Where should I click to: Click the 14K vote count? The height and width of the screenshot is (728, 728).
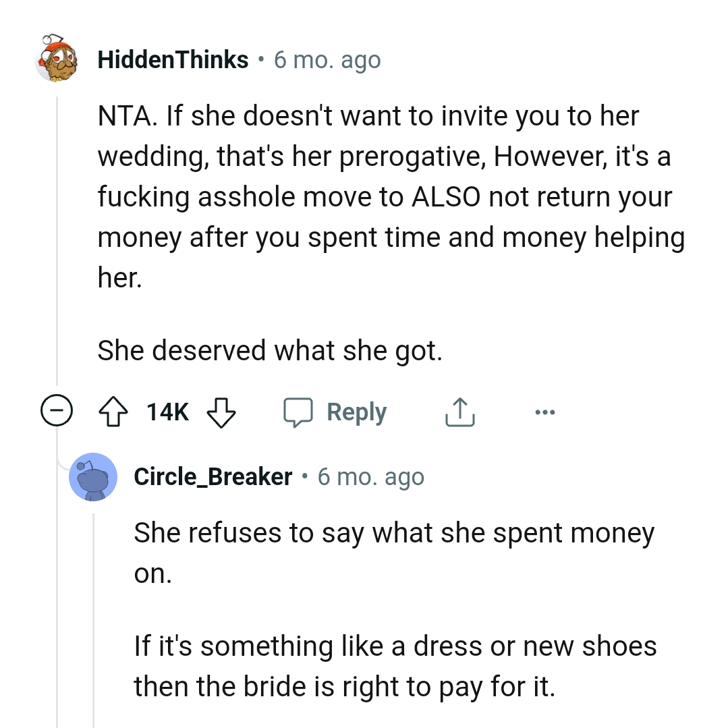(168, 412)
